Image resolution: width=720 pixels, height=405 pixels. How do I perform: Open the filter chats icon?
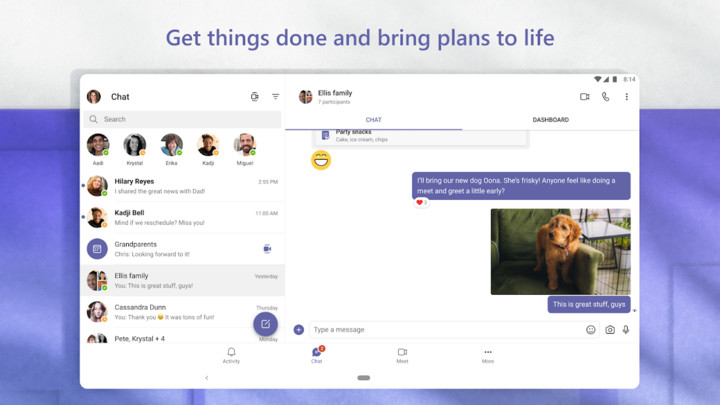pyautogui.click(x=276, y=97)
